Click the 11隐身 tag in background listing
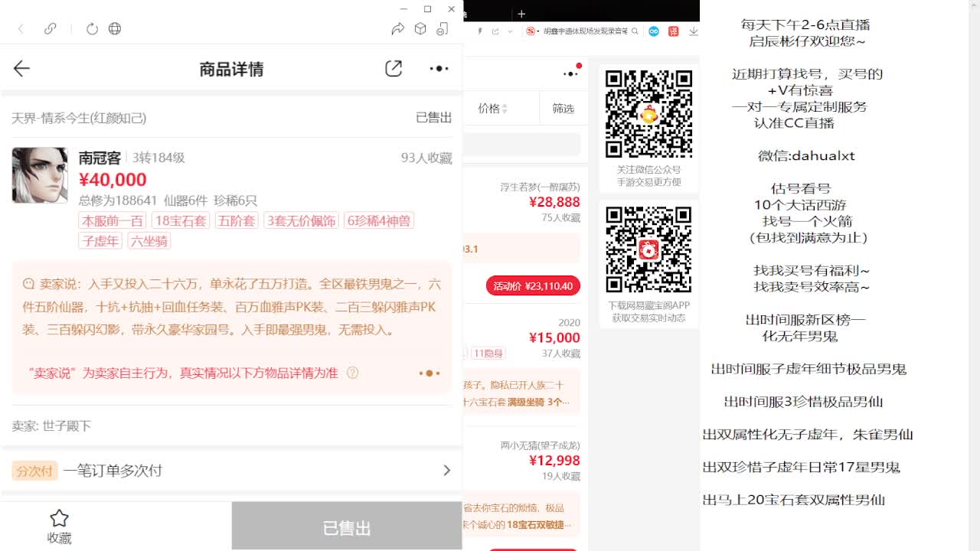 pyautogui.click(x=488, y=354)
